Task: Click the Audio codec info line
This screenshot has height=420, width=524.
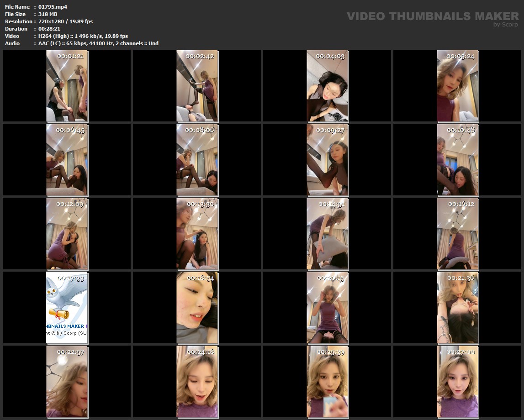Action: (x=98, y=43)
